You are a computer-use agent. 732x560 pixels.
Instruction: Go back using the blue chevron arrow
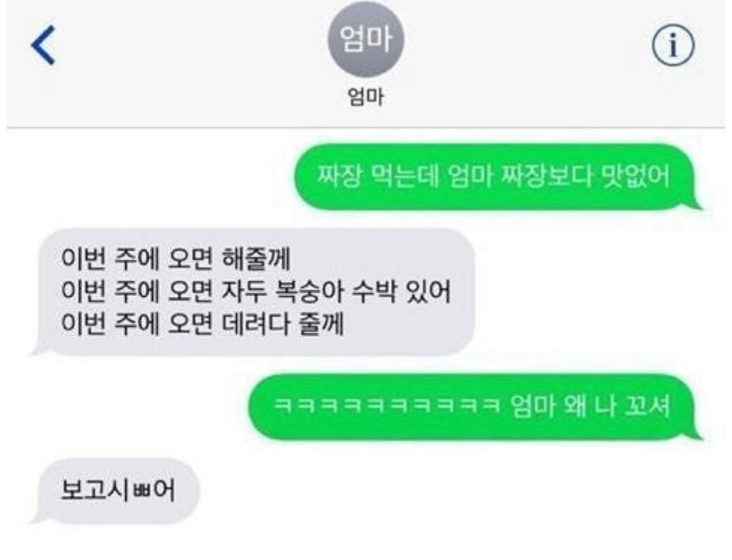coord(43,45)
